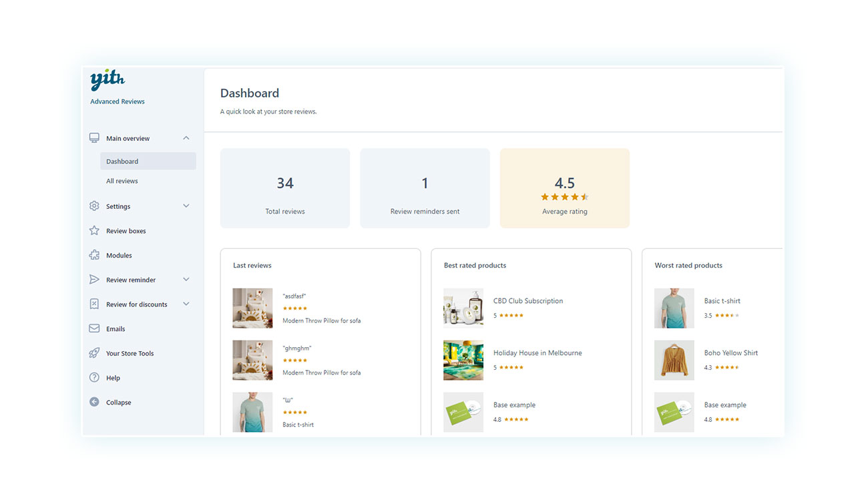The width and height of the screenshot is (868, 504).
Task: Open Base example in Worst rated products
Action: pos(725,405)
